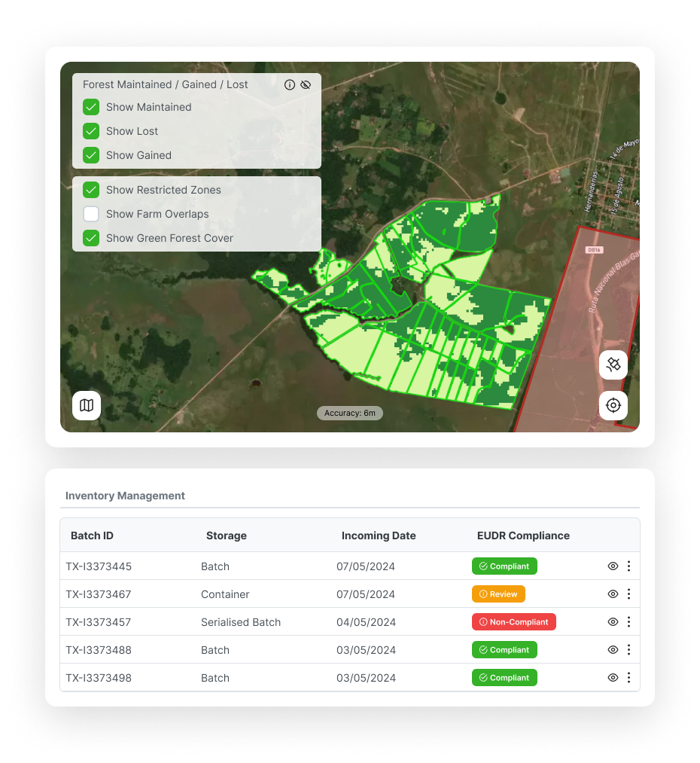Center map with the locate target icon
This screenshot has height=763, width=700.
613,406
